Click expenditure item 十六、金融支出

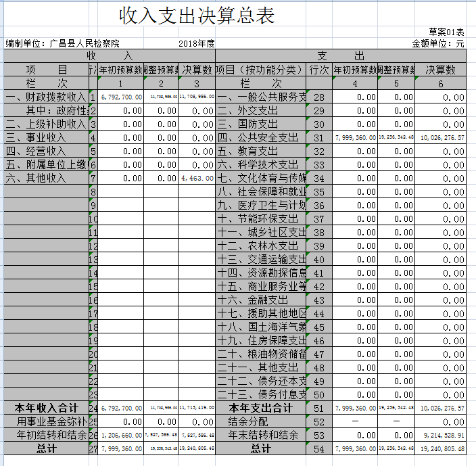click(261, 300)
